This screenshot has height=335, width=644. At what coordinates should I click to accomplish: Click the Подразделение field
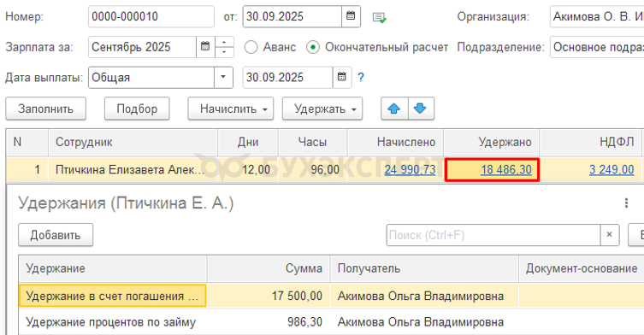pyautogui.click(x=597, y=47)
